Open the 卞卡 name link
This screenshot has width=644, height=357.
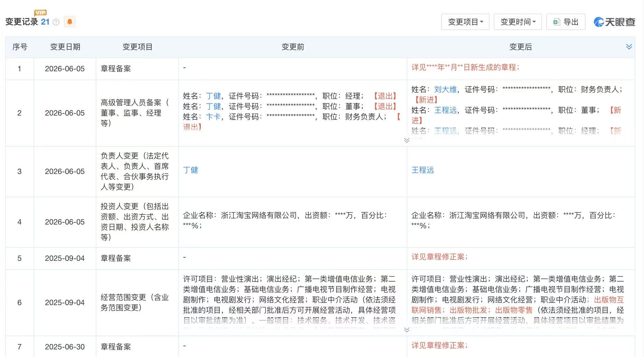(x=213, y=117)
